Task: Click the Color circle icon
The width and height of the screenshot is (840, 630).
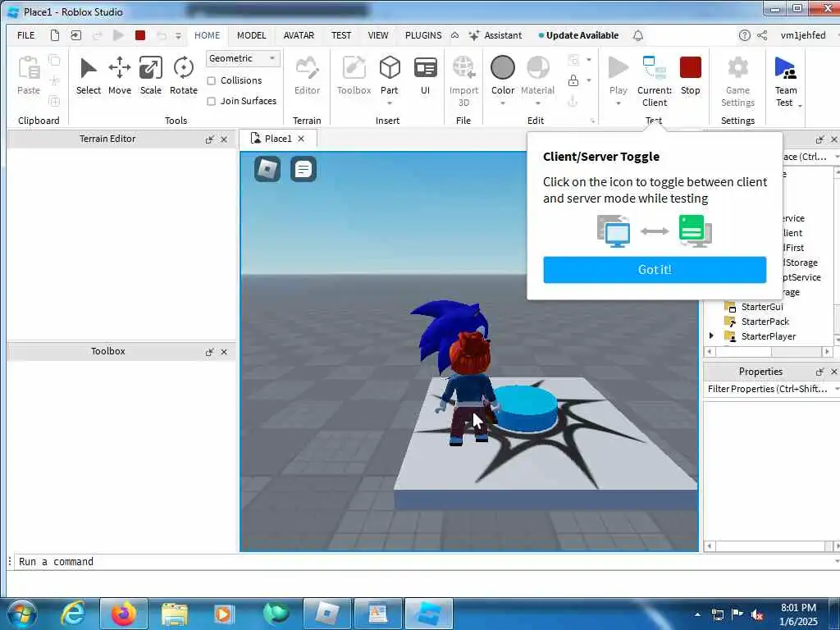Action: (x=503, y=68)
